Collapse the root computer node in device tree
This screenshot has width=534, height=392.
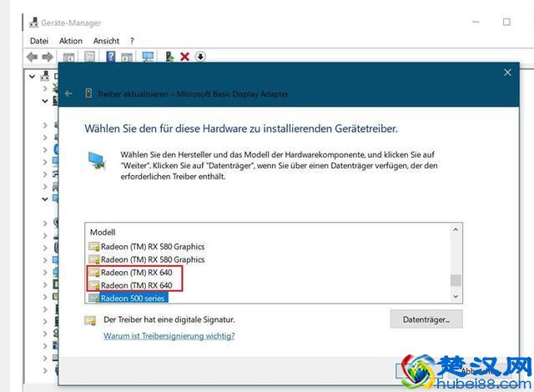(33, 77)
